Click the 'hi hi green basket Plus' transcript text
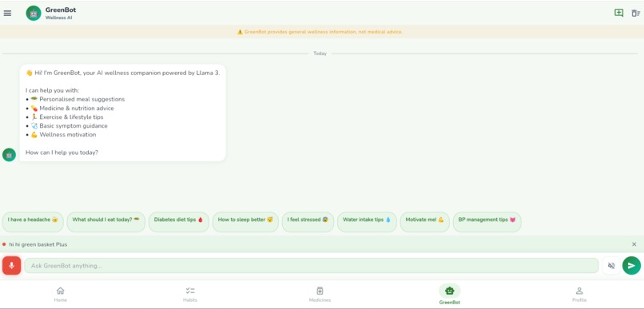 click(38, 244)
